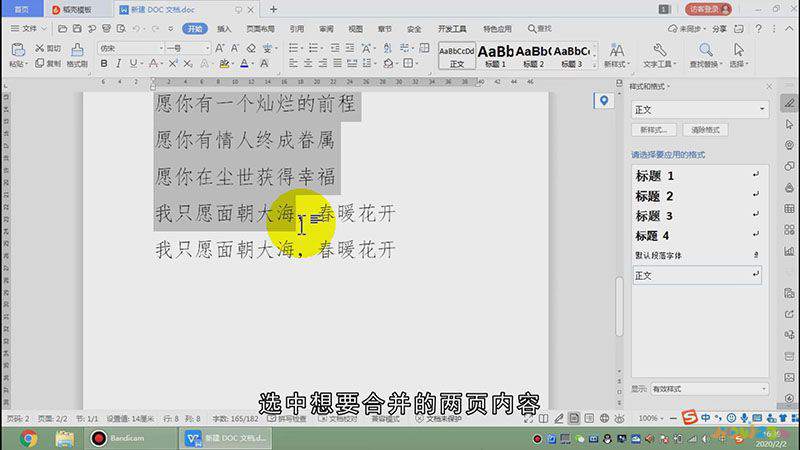800x450 pixels.
Task: Switch to the 页面布局 tab
Action: pyautogui.click(x=260, y=29)
